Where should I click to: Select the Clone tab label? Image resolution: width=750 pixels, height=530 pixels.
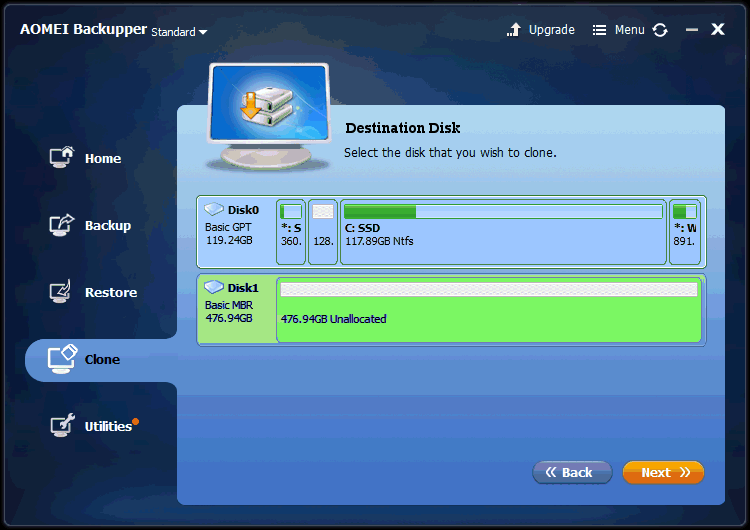click(x=102, y=359)
